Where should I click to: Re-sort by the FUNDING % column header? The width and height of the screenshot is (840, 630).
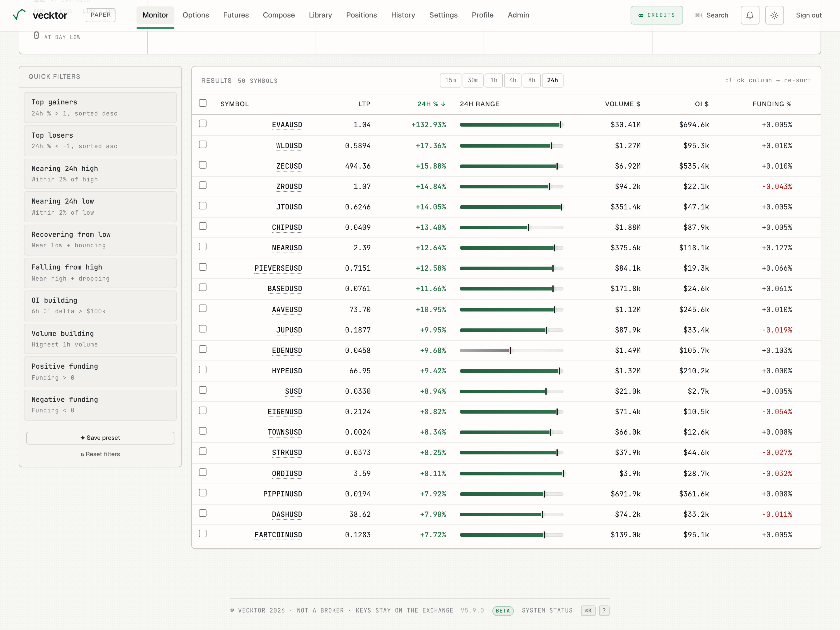(x=772, y=104)
